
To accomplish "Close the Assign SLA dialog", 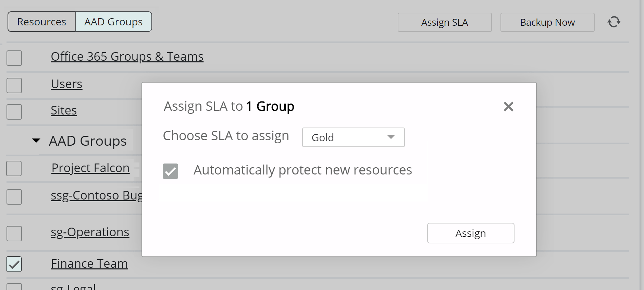I will (508, 107).
